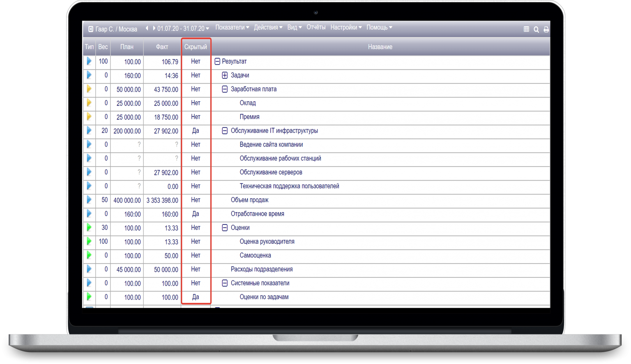This screenshot has height=364, width=631.
Task: Click blue type icon in Задачи row
Action: pos(89,75)
